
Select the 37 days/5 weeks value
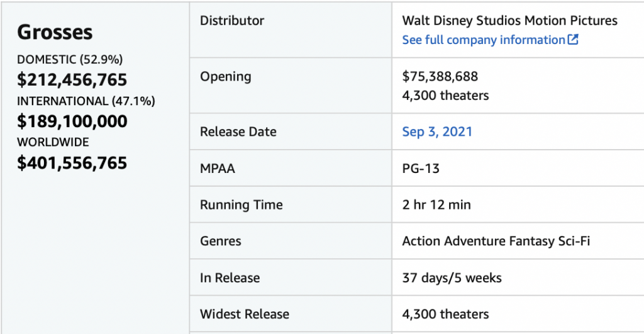[x=452, y=278]
